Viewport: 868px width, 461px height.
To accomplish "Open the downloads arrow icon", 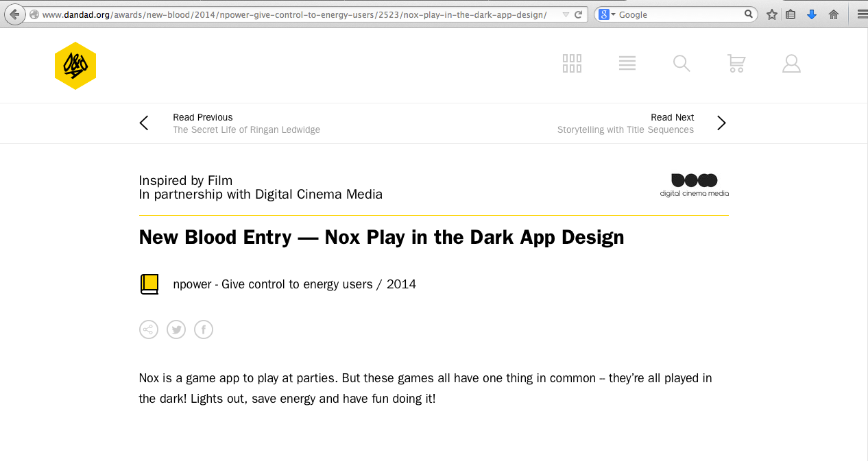I will point(812,14).
